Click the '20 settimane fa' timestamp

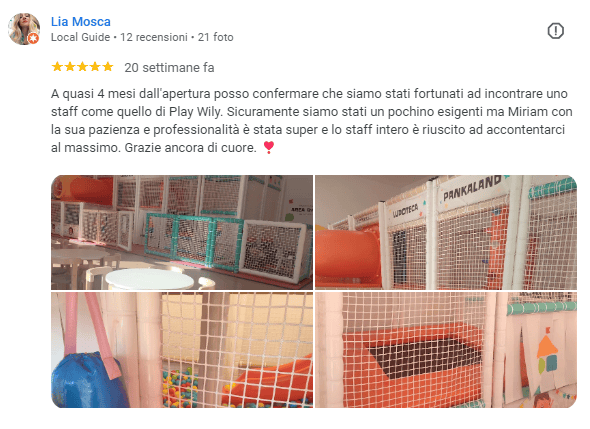(169, 68)
